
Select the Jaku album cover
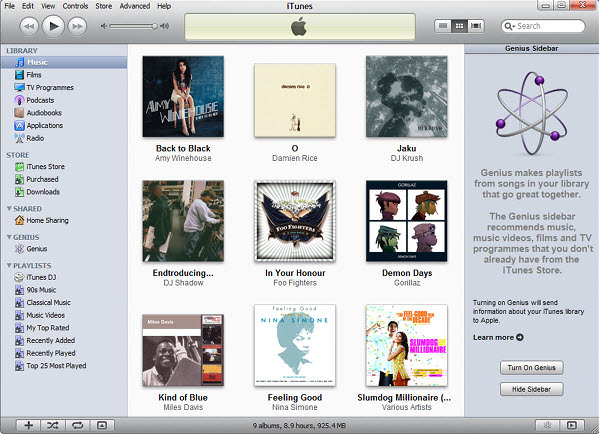click(406, 96)
